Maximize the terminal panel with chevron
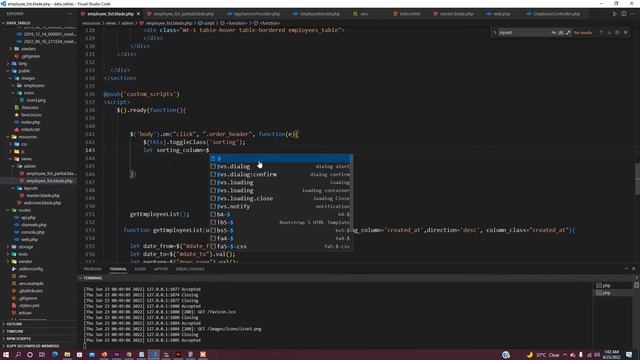This screenshot has width=640, height=360. [626, 269]
